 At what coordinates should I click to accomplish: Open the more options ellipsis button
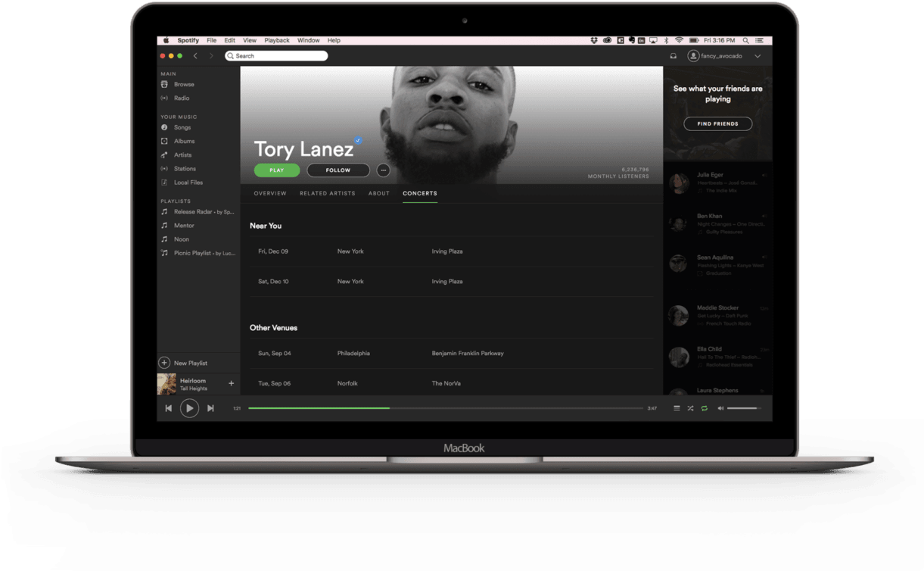pyautogui.click(x=384, y=170)
